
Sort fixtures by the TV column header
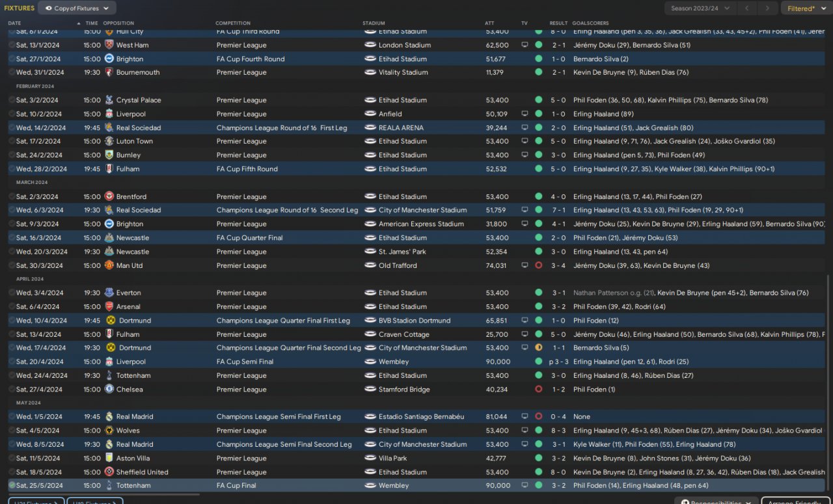point(525,23)
